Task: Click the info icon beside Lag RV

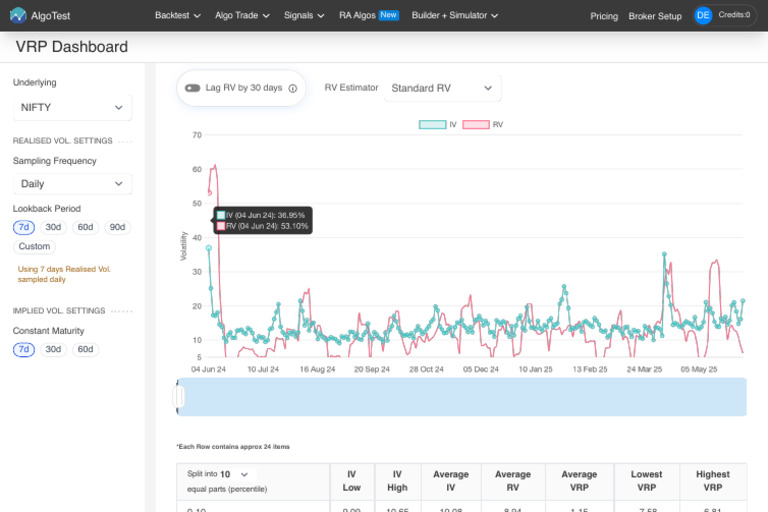Action: tap(292, 88)
